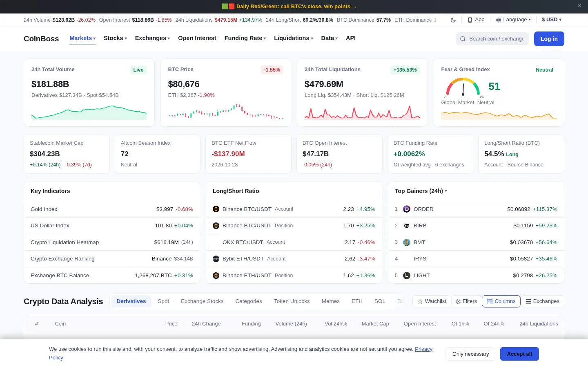588x368 pixels.
Task: Open the Exchanges list button
Action: coord(543,301)
